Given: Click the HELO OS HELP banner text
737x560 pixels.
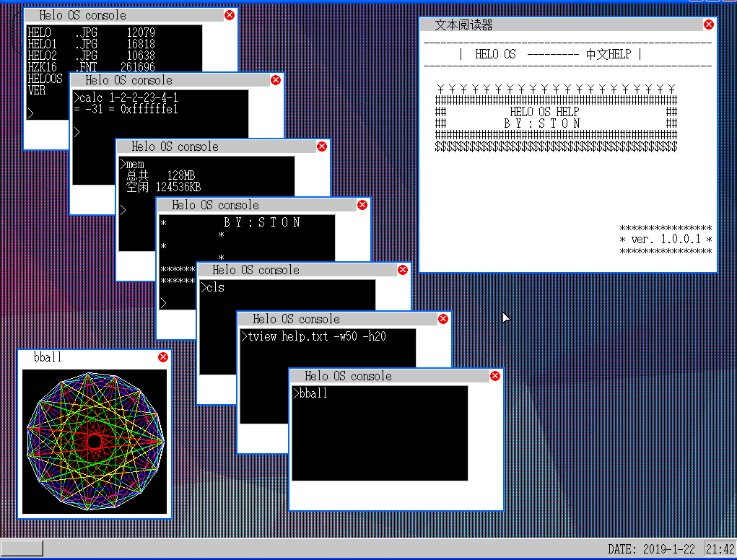Looking at the screenshot, I should point(544,112).
